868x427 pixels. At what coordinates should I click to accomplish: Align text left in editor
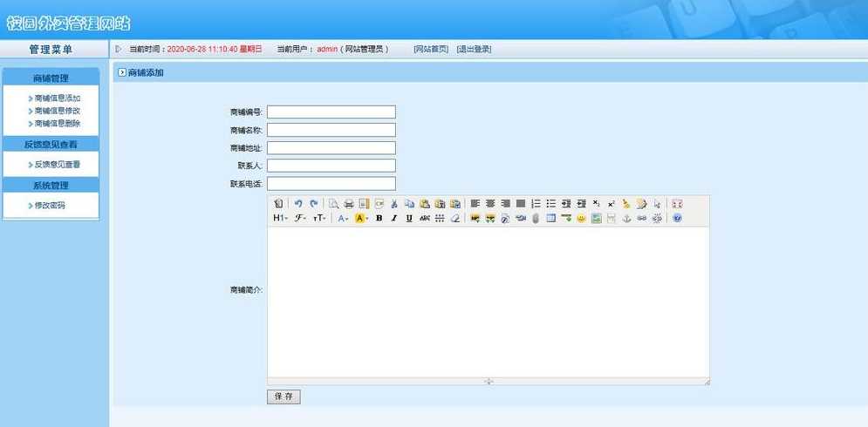point(475,204)
